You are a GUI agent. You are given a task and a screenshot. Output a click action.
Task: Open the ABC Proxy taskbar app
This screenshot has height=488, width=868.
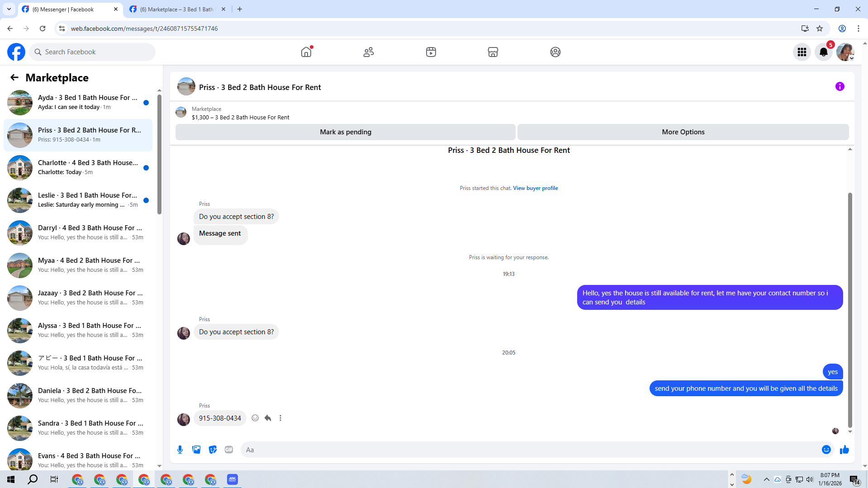232,479
